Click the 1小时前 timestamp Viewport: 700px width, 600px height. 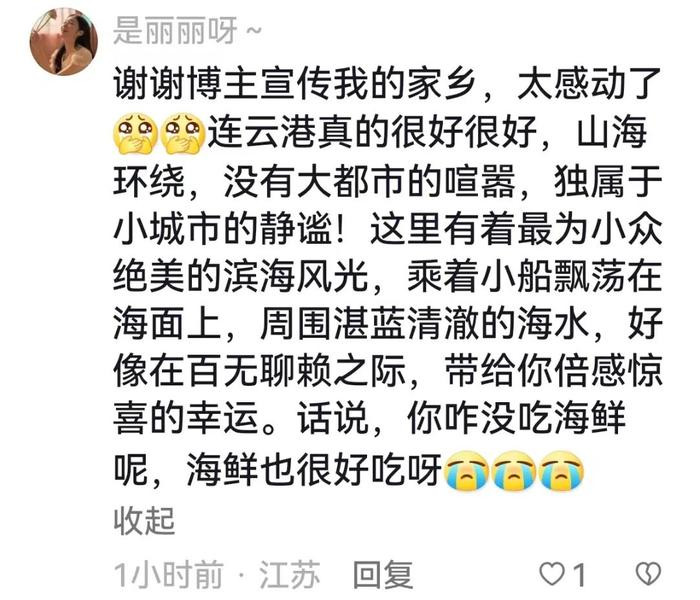pos(168,575)
